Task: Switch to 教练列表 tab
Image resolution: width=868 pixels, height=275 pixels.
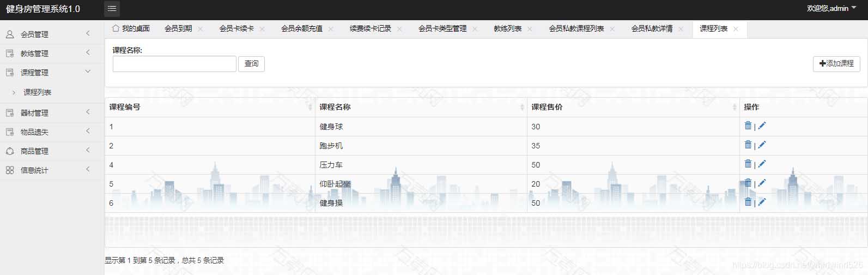Action: (x=508, y=28)
